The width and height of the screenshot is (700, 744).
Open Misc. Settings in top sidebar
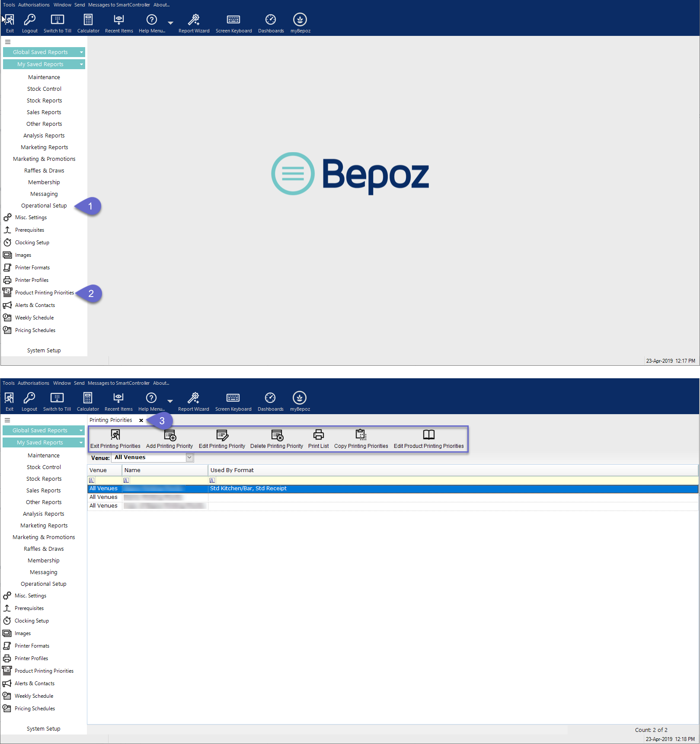click(x=31, y=217)
